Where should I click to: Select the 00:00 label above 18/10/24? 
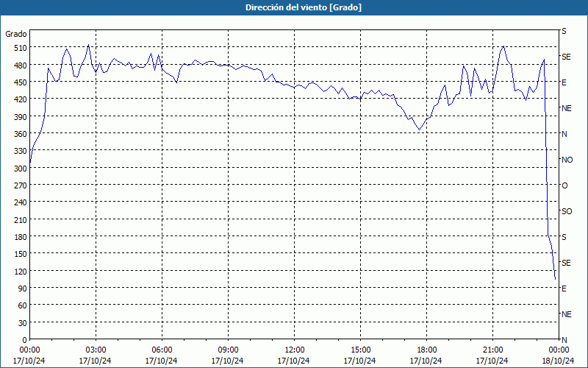[559, 350]
